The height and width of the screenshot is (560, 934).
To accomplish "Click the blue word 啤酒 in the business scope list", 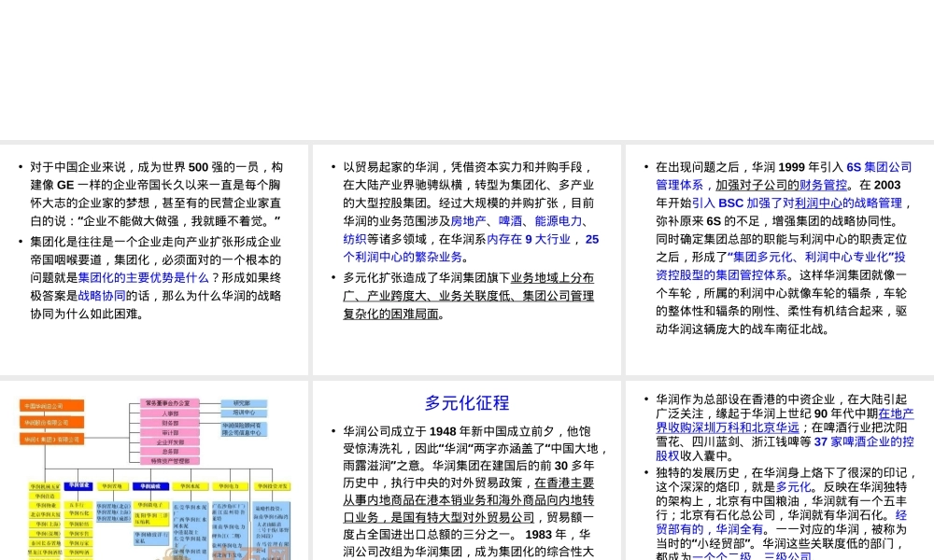I will pyautogui.click(x=511, y=221).
